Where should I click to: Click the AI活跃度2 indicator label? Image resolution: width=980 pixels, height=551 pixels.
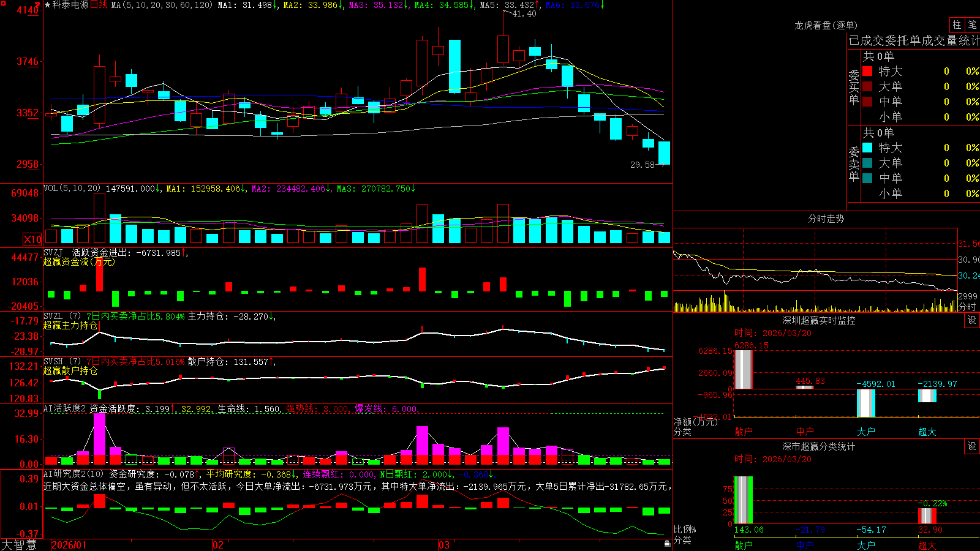pyautogui.click(x=65, y=408)
